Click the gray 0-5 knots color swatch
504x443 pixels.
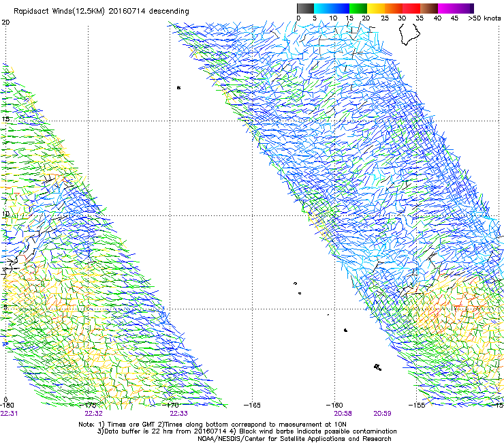(305, 8)
